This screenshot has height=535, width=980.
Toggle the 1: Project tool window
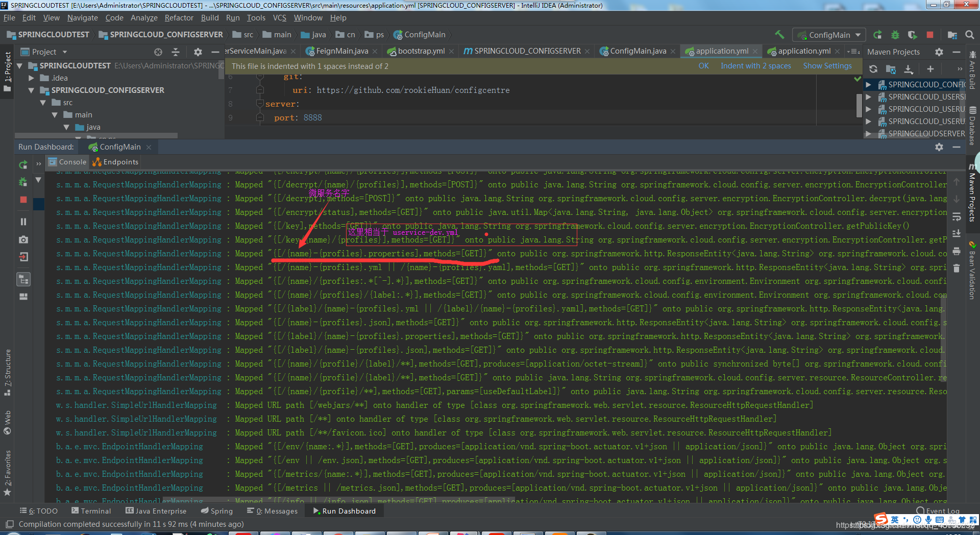[x=8, y=71]
